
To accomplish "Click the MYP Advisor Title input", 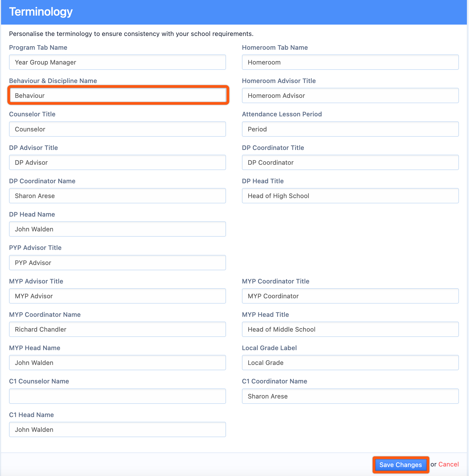I will (x=118, y=296).
